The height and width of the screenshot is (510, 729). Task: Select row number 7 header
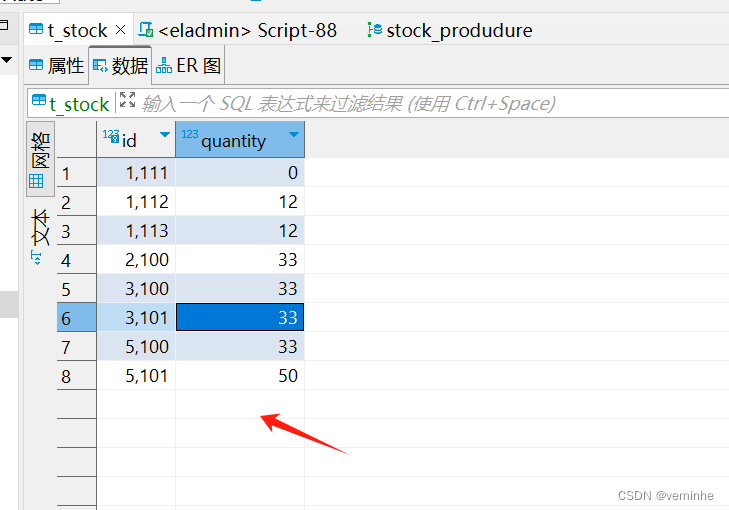point(77,347)
